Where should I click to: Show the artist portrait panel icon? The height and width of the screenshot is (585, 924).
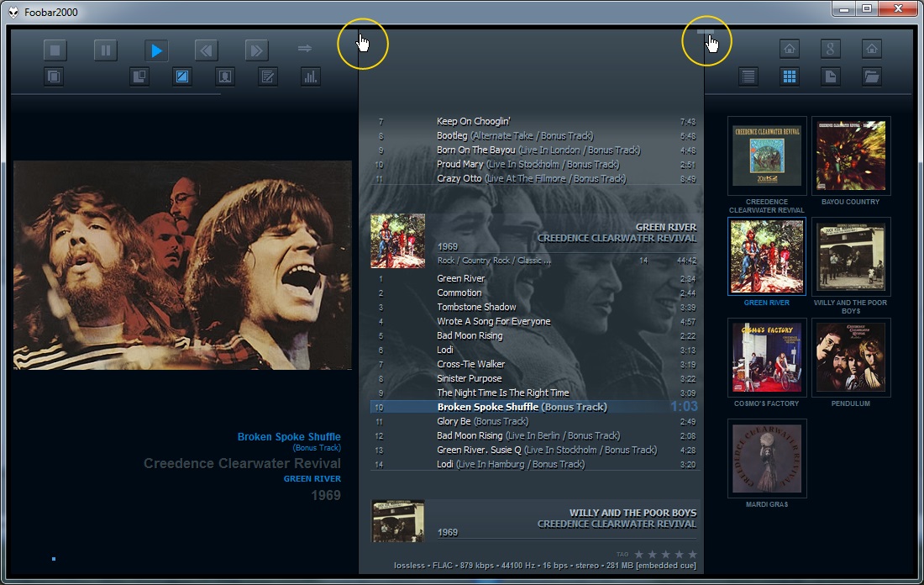(x=225, y=77)
